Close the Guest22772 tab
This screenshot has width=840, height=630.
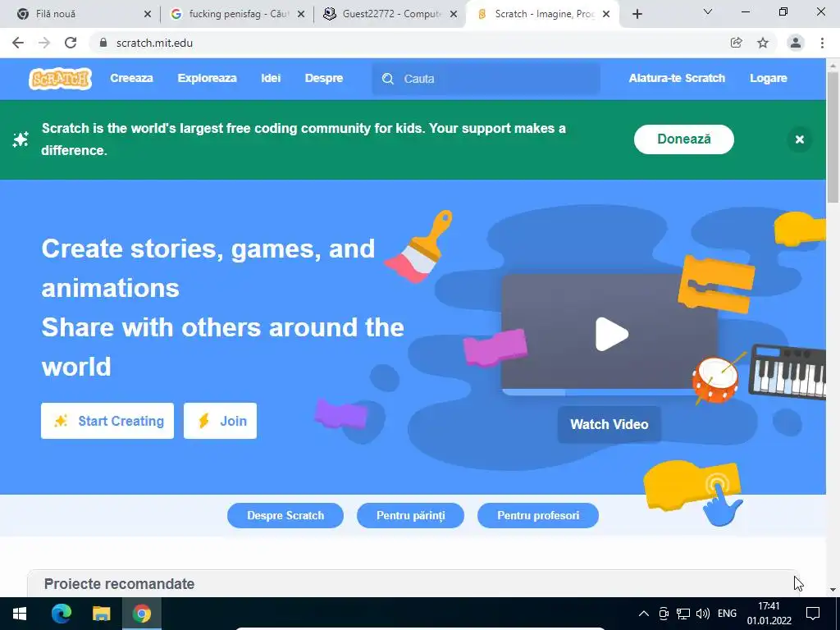(454, 15)
